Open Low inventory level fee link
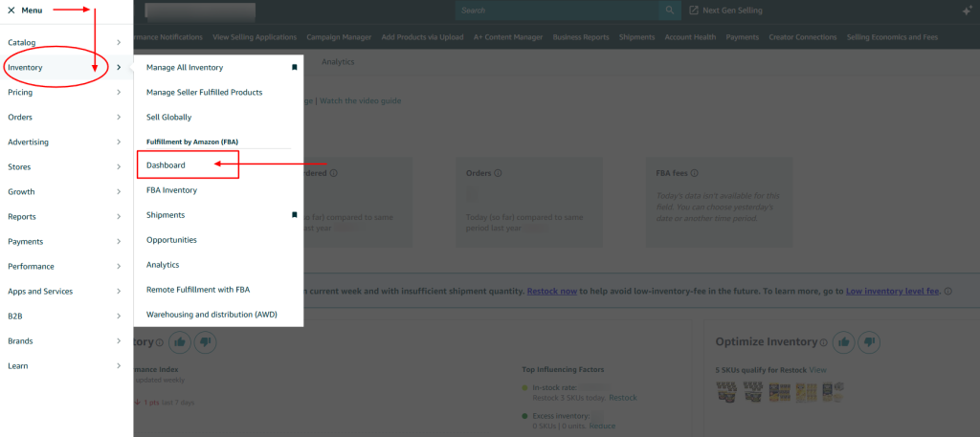The width and height of the screenshot is (980, 437). pyautogui.click(x=893, y=292)
